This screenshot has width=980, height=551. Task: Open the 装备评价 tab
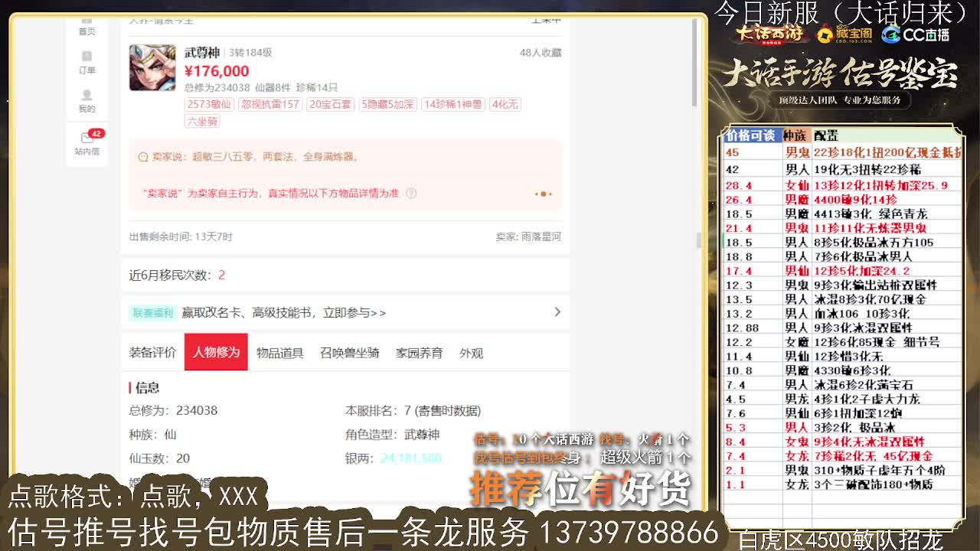pos(152,353)
